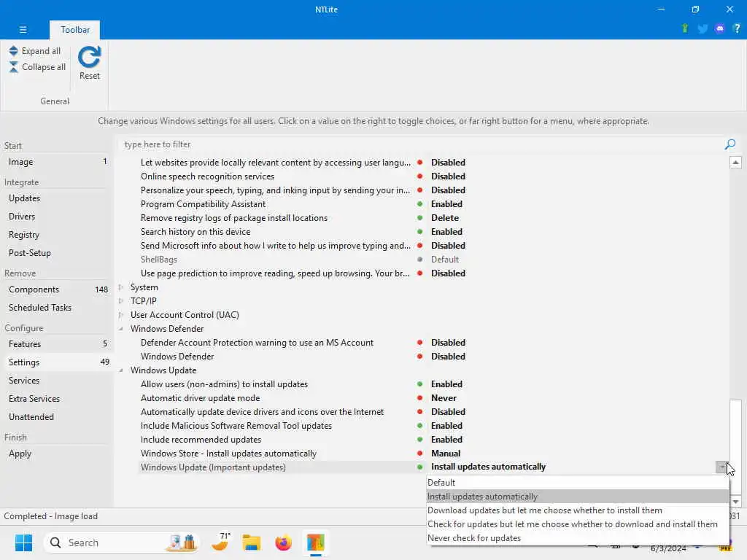Go to the Extra Services page
Screen dimensions: 747x560
(34, 399)
